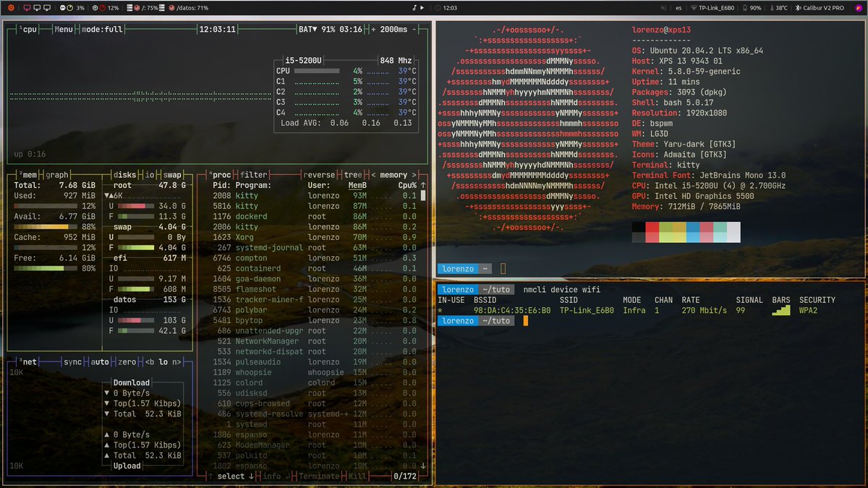Click Kill in proc footer
This screenshot has height=488, width=868.
357,476
